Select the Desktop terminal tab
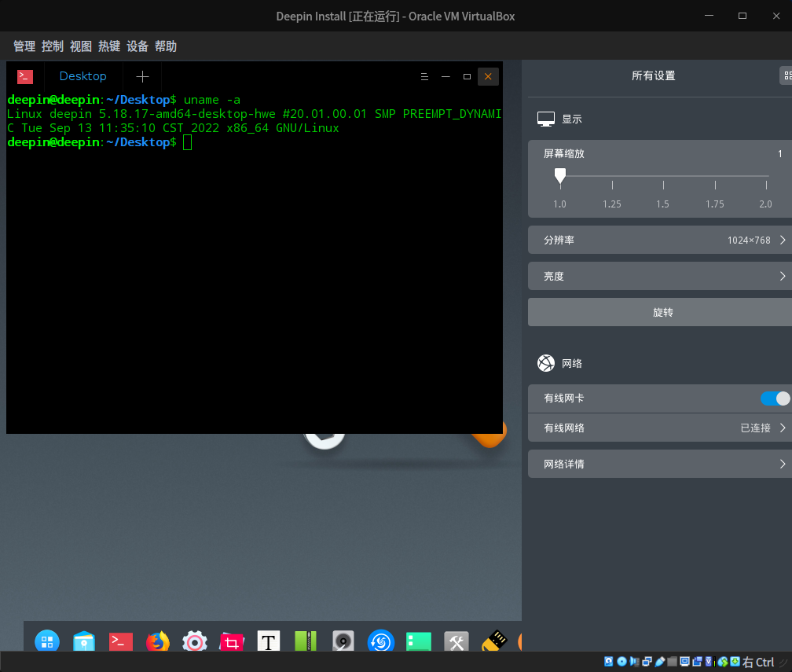The width and height of the screenshot is (792, 672). 82,76
